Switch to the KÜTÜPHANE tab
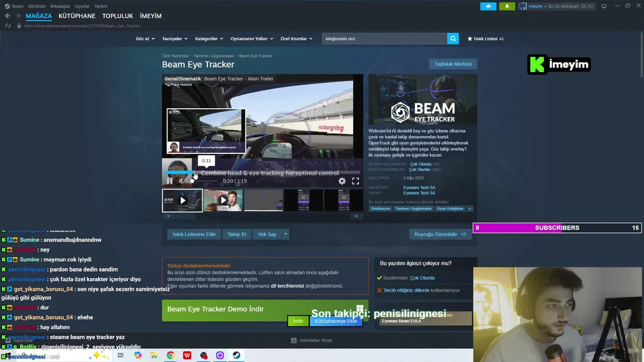The height and width of the screenshot is (362, 644). click(x=77, y=16)
